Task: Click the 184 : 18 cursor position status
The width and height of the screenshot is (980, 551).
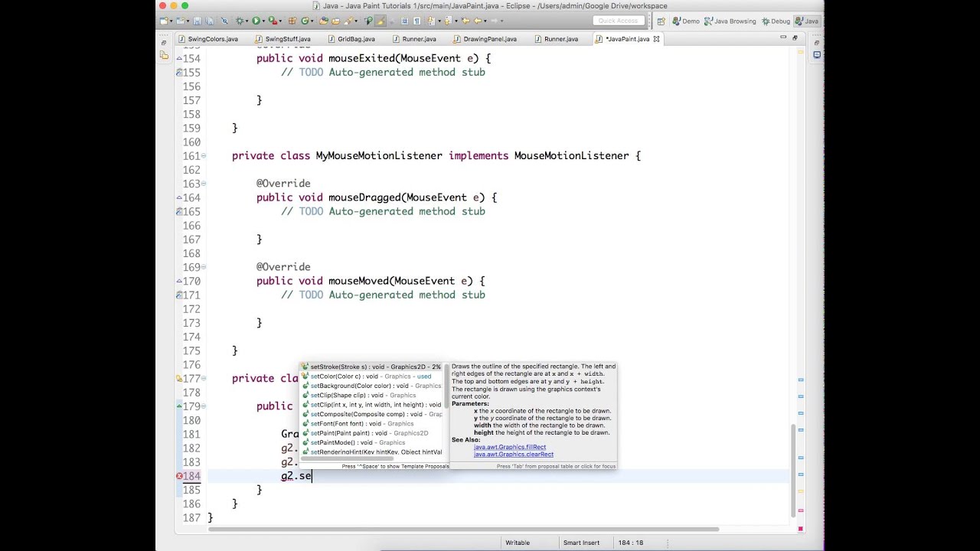Action: 630,543
